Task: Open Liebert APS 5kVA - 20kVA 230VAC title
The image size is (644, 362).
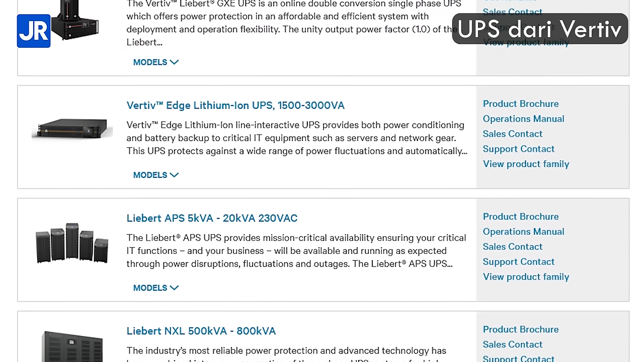Action: (212, 218)
